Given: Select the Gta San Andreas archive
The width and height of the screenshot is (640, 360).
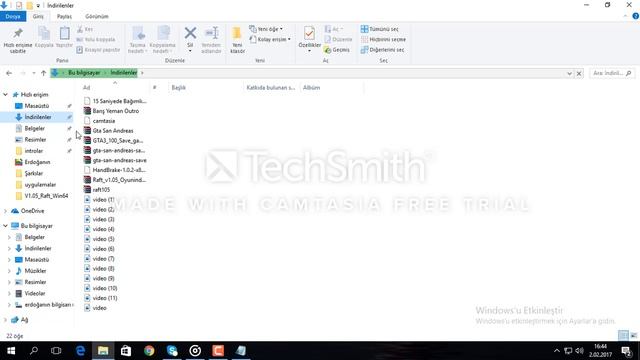Looking at the screenshot, I should (x=113, y=131).
